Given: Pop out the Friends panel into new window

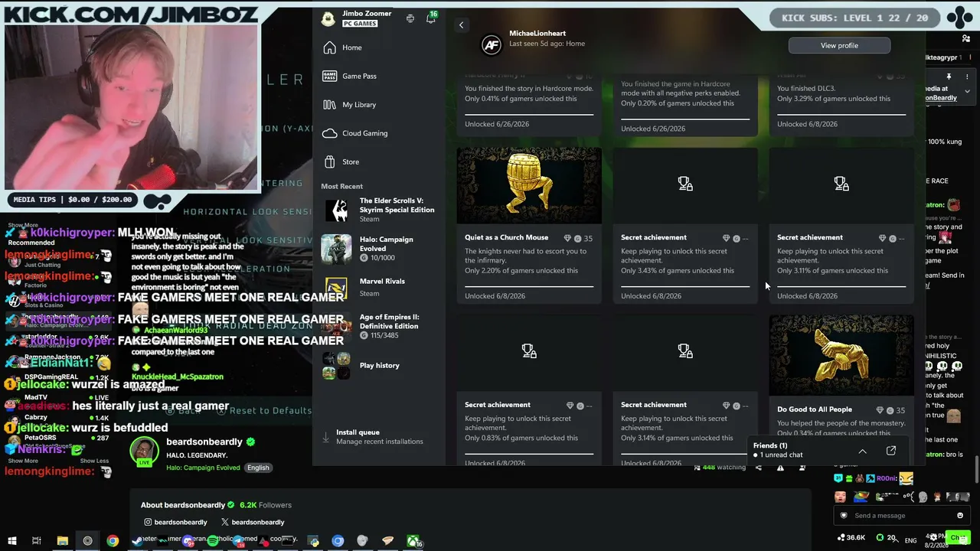Looking at the screenshot, I should [891, 451].
